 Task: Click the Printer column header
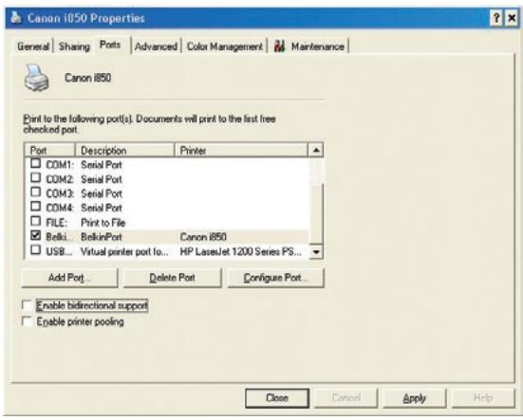tap(241, 150)
